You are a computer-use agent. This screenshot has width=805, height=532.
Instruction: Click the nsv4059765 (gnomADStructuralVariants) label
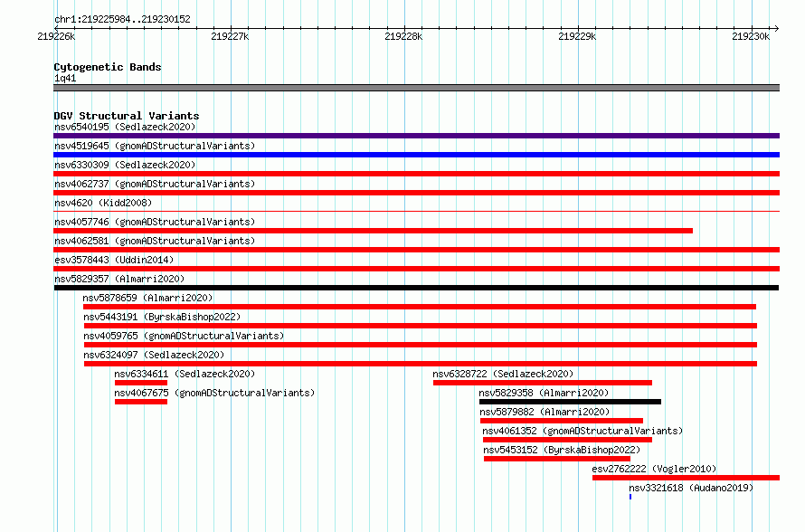coord(184,336)
